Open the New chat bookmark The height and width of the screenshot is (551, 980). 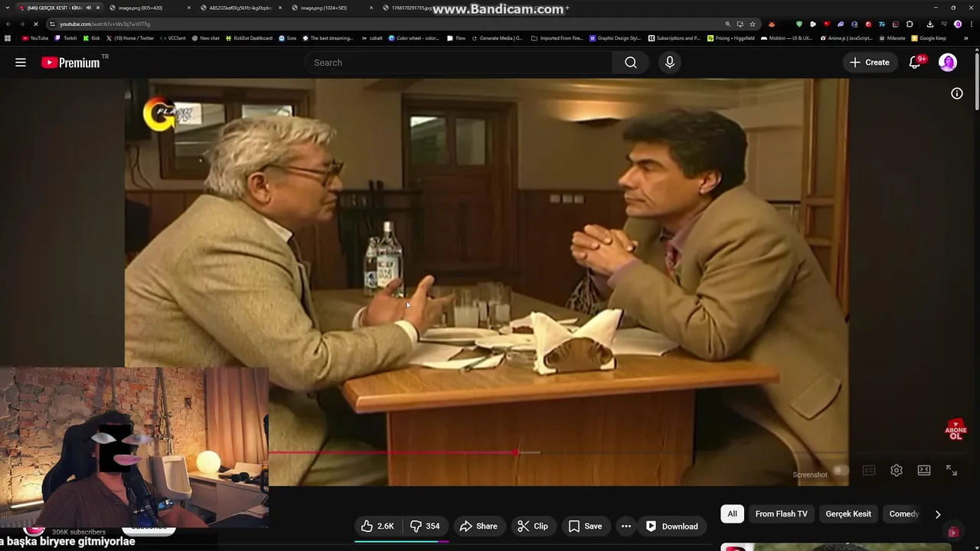pos(205,37)
